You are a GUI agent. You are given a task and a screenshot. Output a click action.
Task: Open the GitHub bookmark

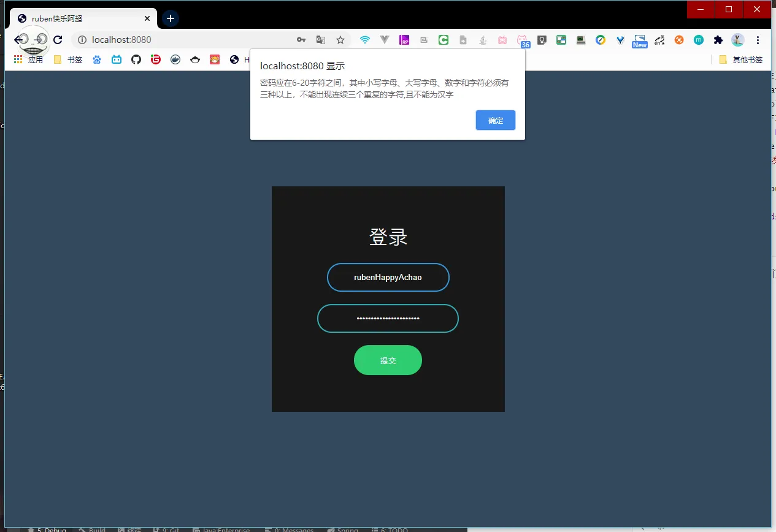(136, 59)
